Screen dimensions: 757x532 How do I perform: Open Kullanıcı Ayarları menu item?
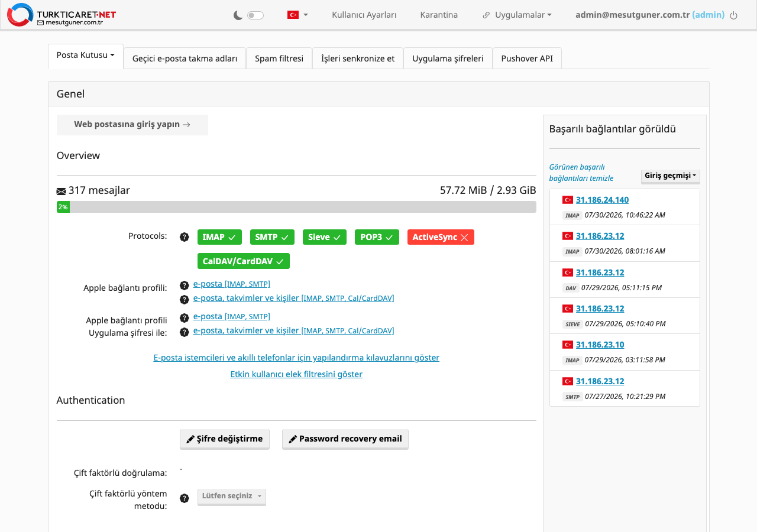(x=364, y=15)
